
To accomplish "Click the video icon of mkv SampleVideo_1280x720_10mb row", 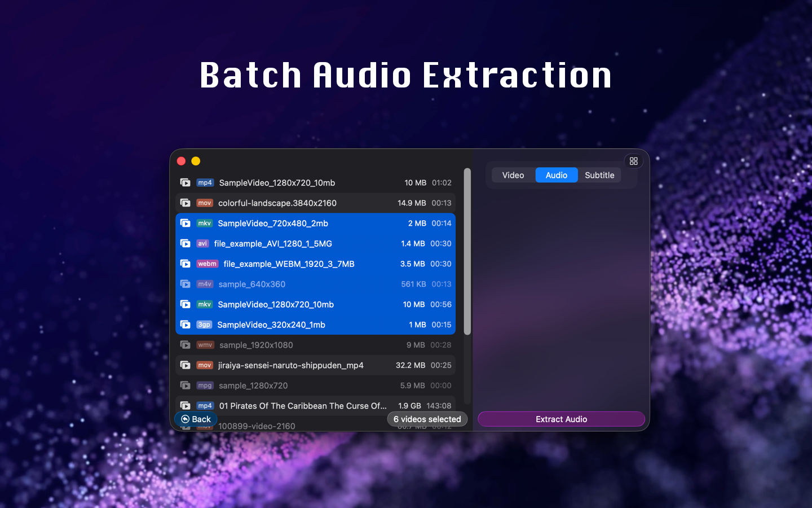I will (185, 304).
